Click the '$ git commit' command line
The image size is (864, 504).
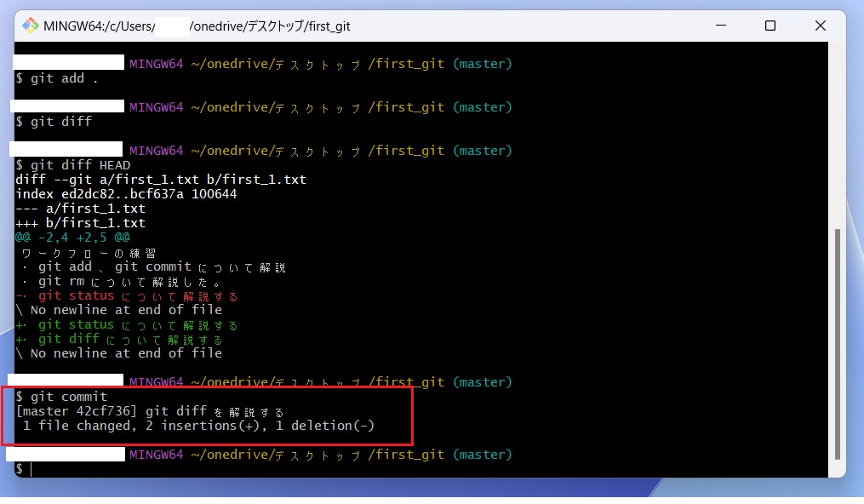[61, 397]
